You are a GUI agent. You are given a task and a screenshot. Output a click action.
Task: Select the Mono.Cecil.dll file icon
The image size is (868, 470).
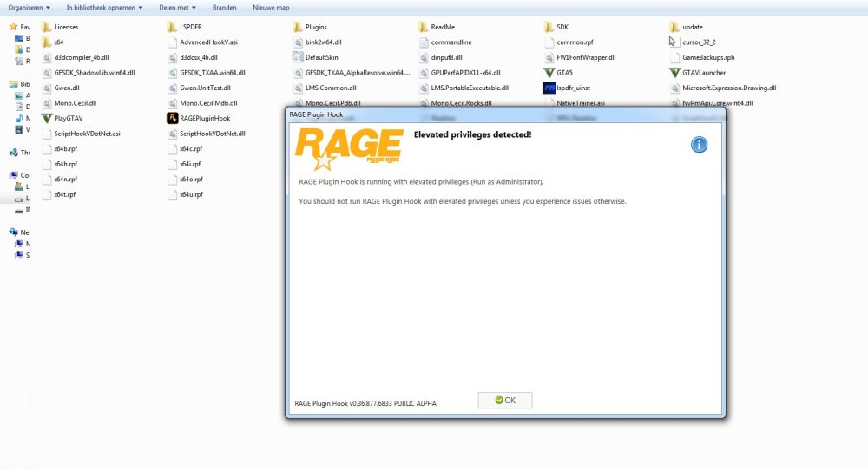(47, 103)
